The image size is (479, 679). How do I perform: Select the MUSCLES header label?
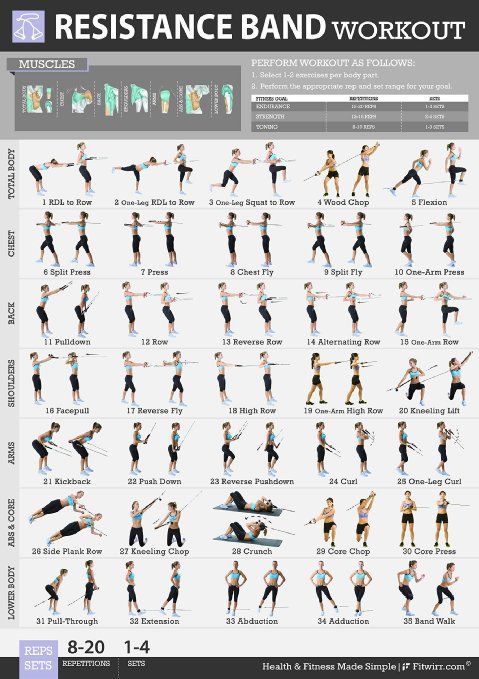[x=47, y=64]
